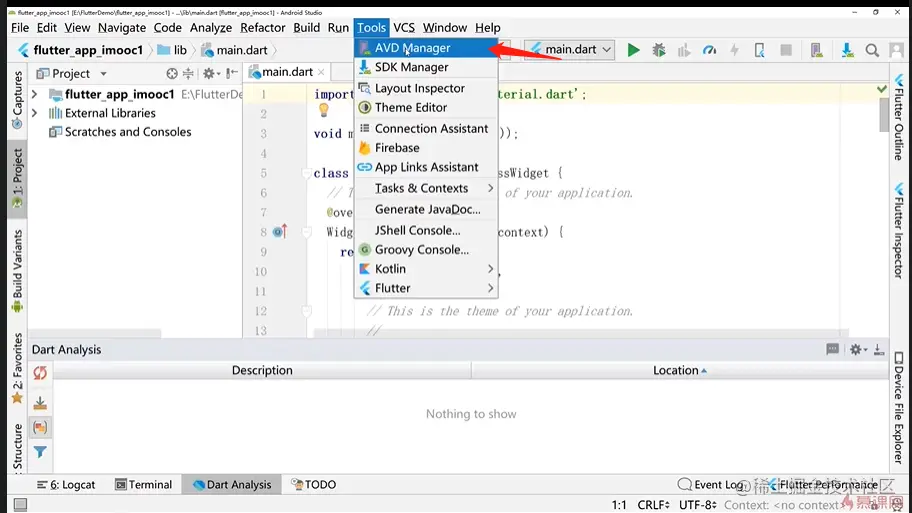This screenshot has width=912, height=513.
Task: Open the File menu
Action: point(20,27)
